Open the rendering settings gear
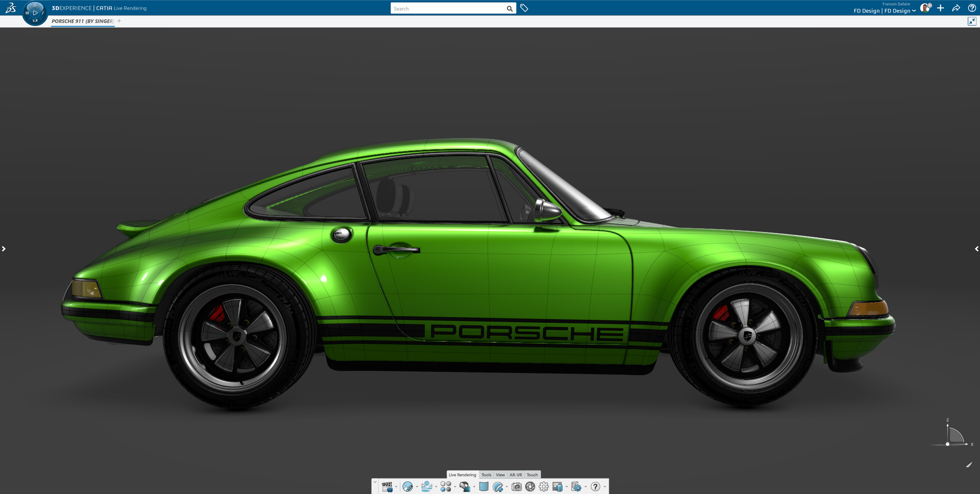Image resolution: width=980 pixels, height=494 pixels. pyautogui.click(x=544, y=487)
